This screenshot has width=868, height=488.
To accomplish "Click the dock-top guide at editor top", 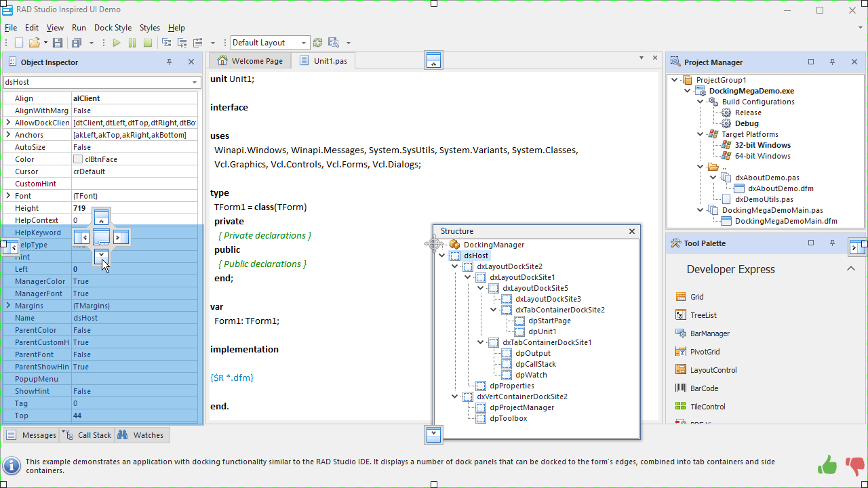I will click(434, 60).
